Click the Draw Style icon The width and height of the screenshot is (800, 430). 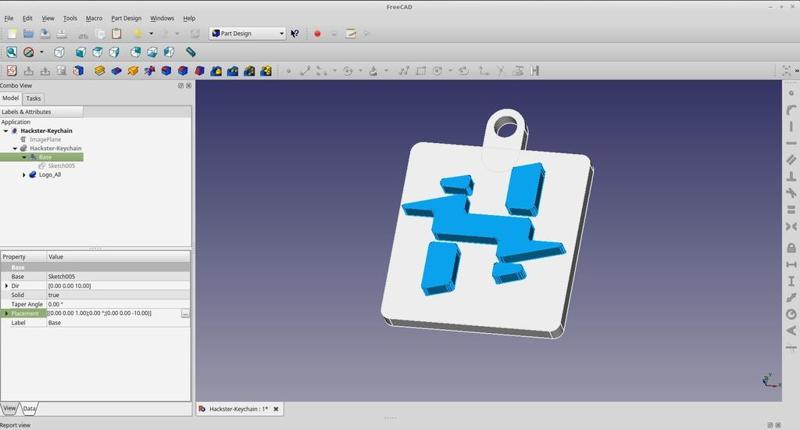pos(29,52)
